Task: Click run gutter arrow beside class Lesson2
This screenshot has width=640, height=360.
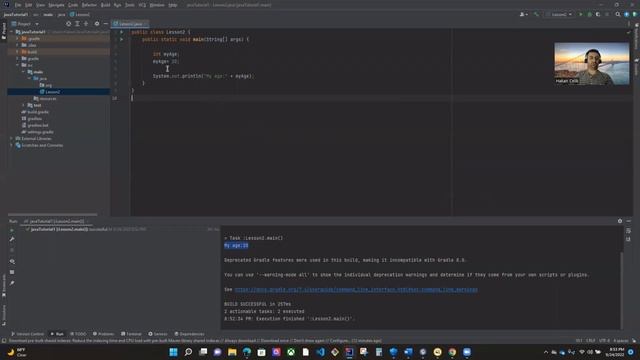Action: coord(122,32)
